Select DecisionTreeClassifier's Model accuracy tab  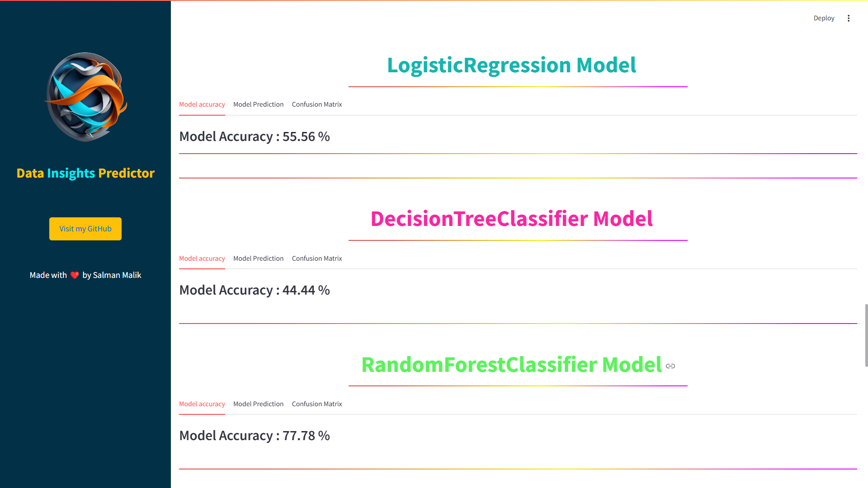[x=202, y=258]
